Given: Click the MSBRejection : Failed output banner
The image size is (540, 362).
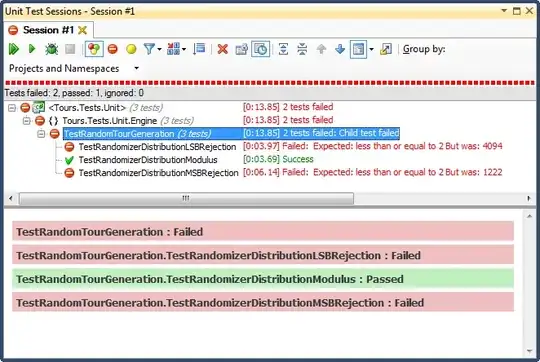Looking at the screenshot, I should pyautogui.click(x=263, y=302).
